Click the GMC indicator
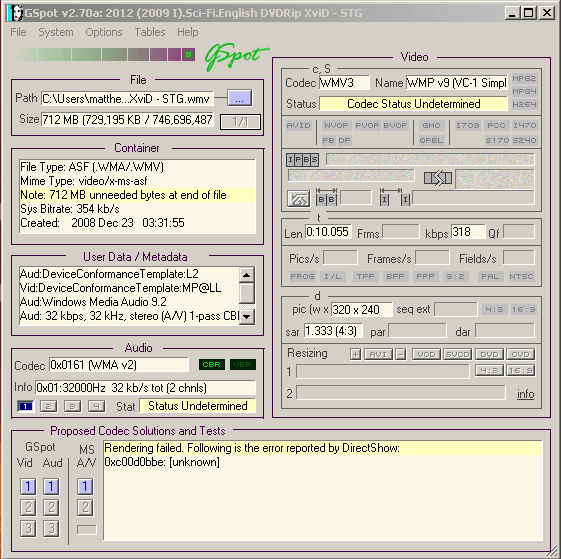Image resolution: width=561 pixels, height=559 pixels. click(431, 125)
